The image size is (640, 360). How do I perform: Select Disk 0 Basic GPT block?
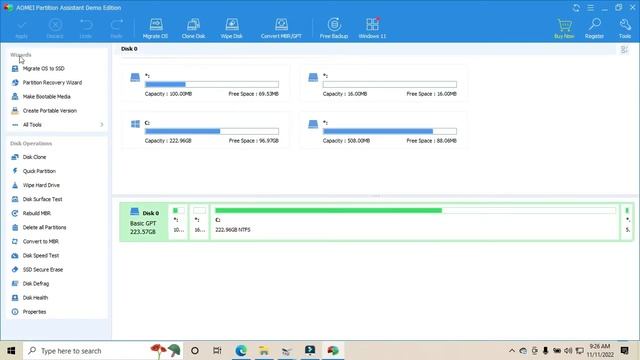[144, 222]
